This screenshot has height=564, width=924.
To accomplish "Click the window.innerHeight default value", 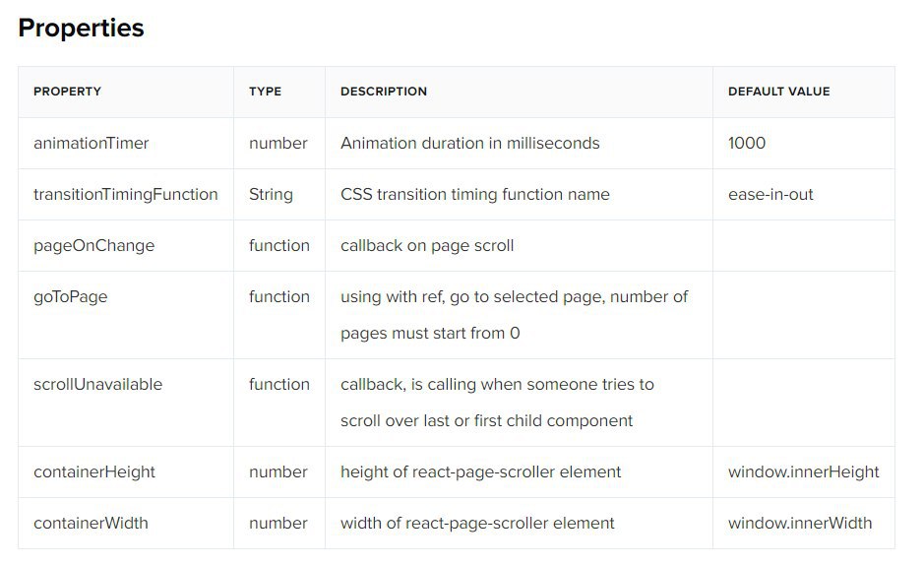I will (803, 471).
